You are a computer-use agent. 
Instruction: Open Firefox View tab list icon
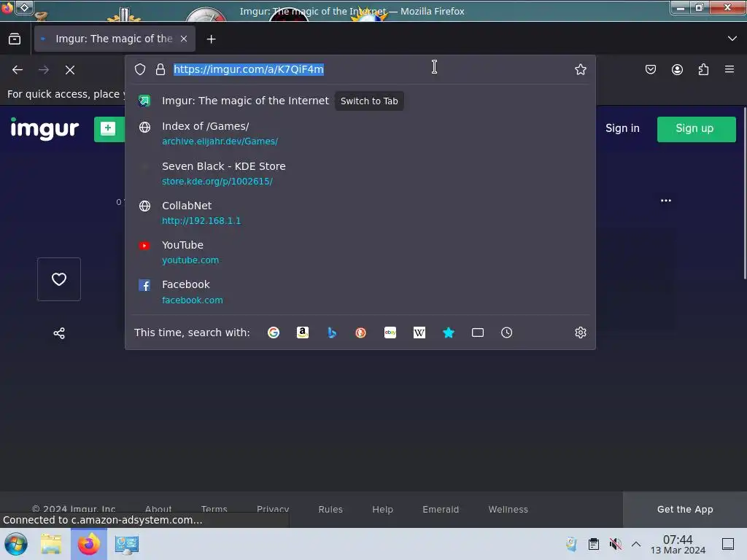(15, 39)
